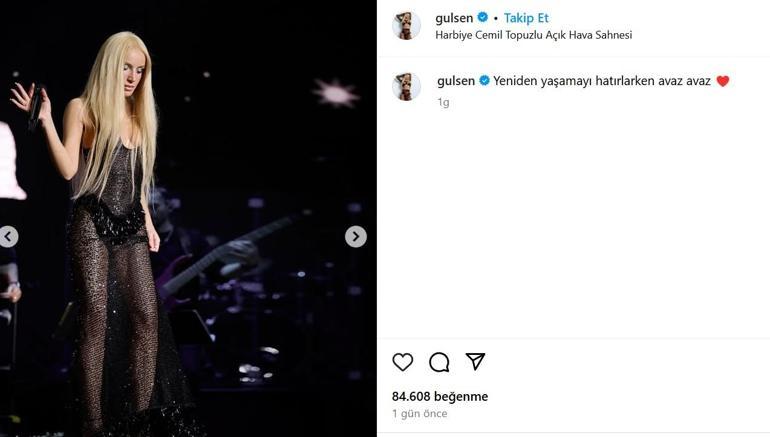Click the red heart emoji in caption

pos(722,81)
